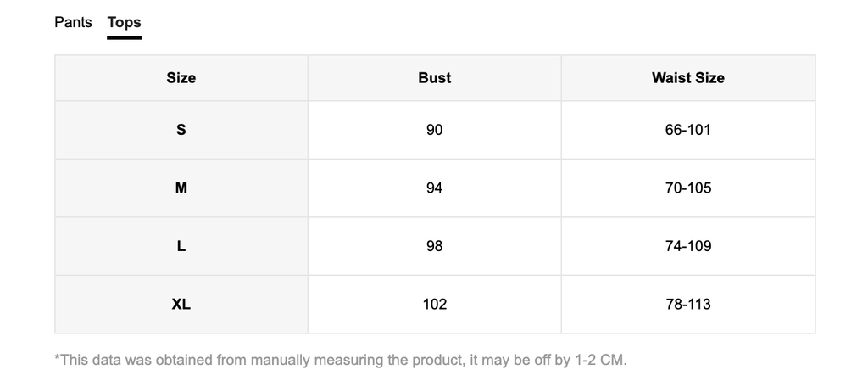Click the bust value 98
This screenshot has height=381, width=868.
pyautogui.click(x=434, y=246)
